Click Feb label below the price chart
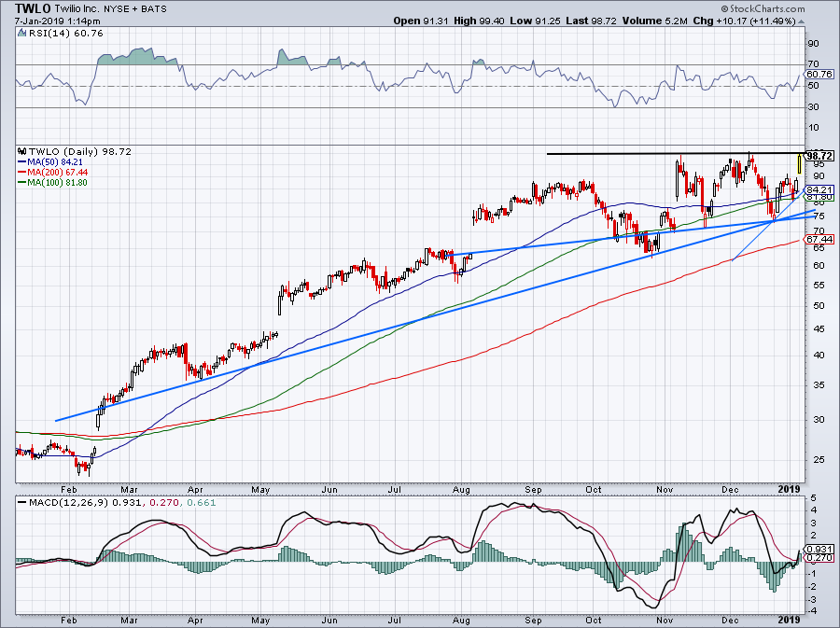840x628 pixels. pos(68,489)
